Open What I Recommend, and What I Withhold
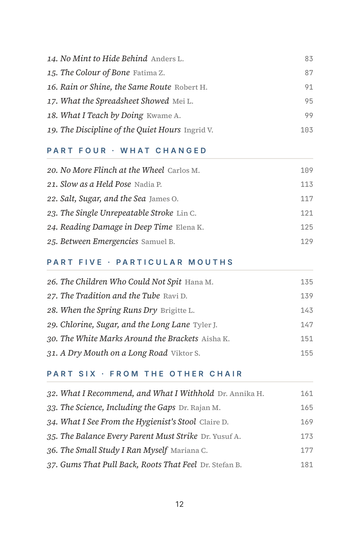The height and width of the screenshot is (540, 360). point(179,393)
